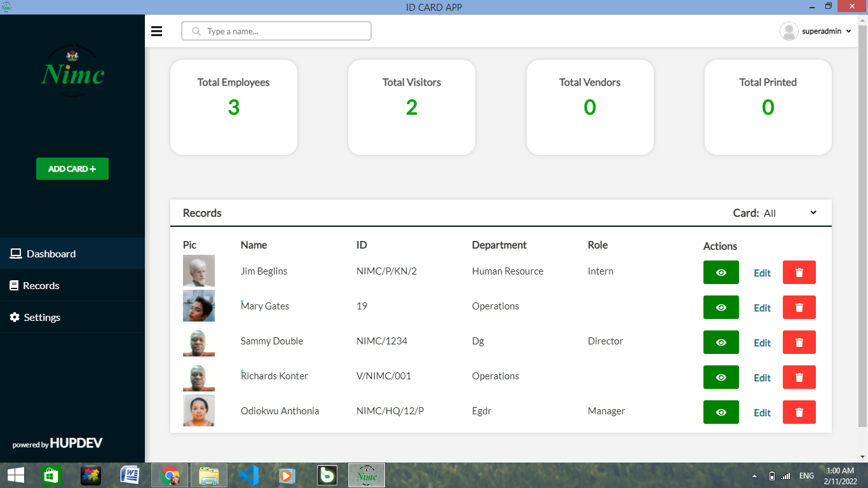868x488 pixels.
Task: Go to Records in the sidebar
Action: pos(72,285)
